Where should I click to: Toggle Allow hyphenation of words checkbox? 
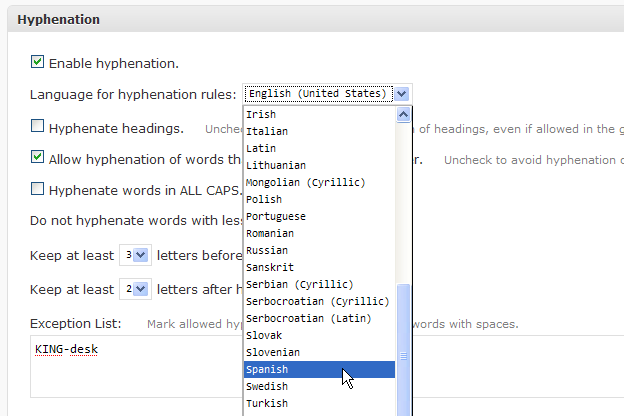click(38, 157)
